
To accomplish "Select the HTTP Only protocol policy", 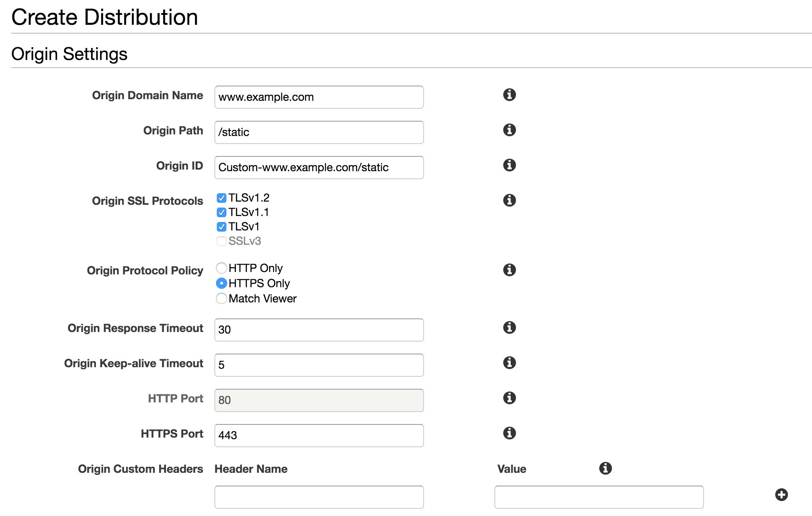I will [222, 268].
